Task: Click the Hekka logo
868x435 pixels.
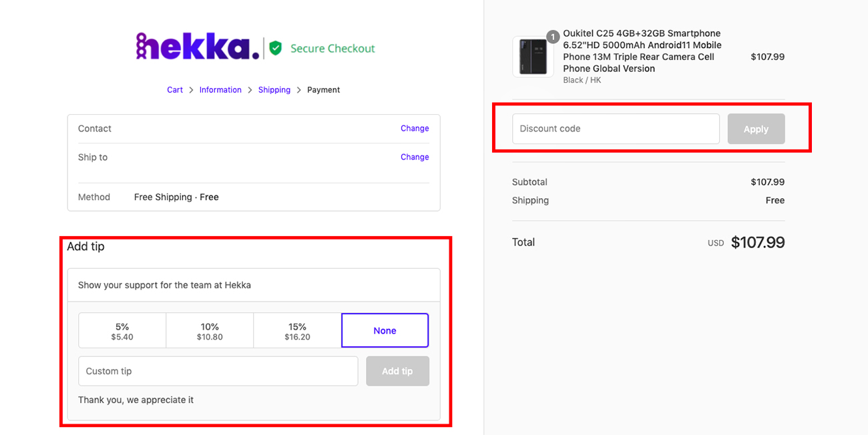Action: (x=197, y=47)
